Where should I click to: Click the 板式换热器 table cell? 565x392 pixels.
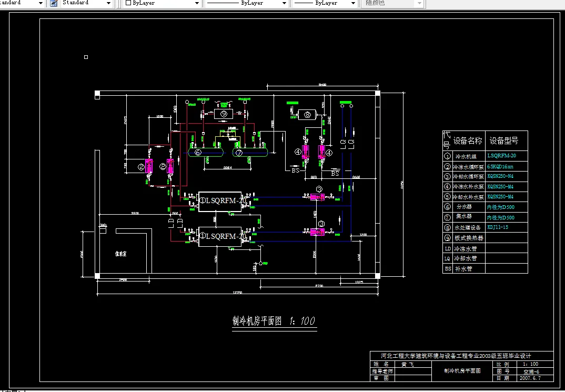tap(469, 238)
